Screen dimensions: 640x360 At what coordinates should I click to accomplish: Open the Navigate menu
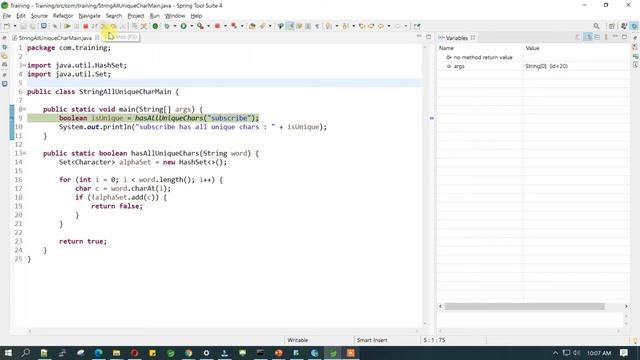point(89,16)
